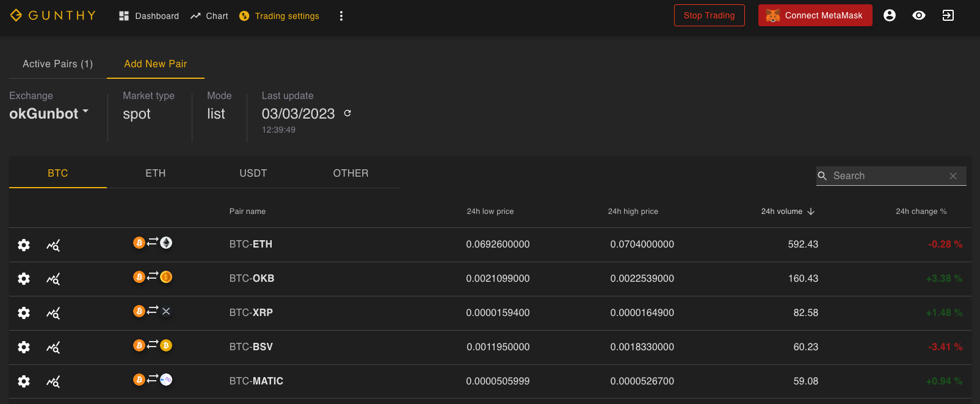The image size is (980, 404).
Task: Clear the search field with X
Action: (x=953, y=176)
